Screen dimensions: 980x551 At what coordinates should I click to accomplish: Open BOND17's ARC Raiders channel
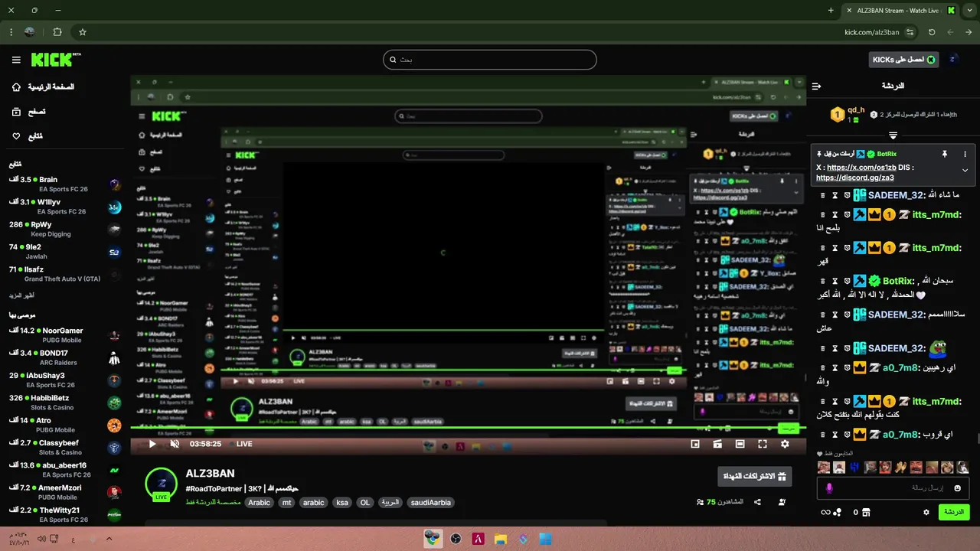[65, 357]
